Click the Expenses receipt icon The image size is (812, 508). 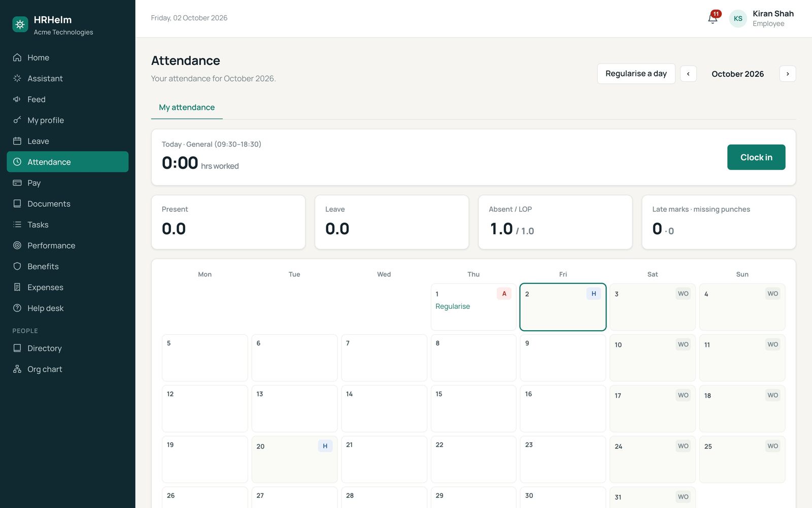(x=17, y=287)
